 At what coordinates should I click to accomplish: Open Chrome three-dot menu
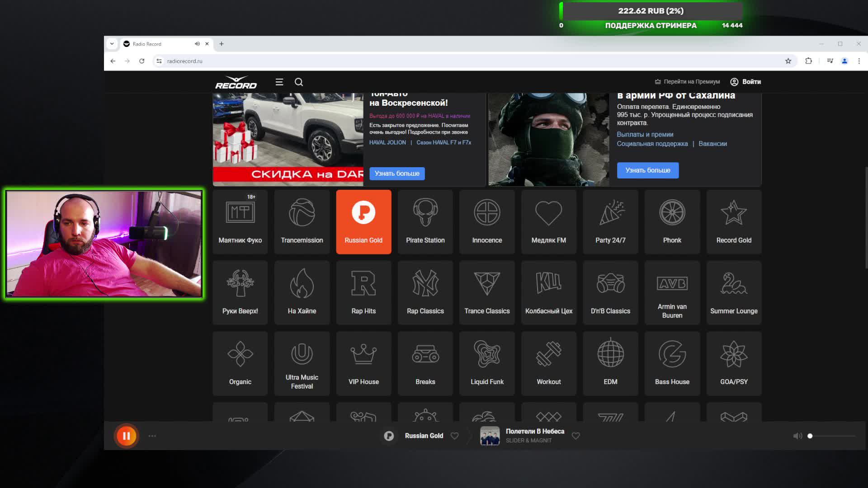pyautogui.click(x=859, y=61)
